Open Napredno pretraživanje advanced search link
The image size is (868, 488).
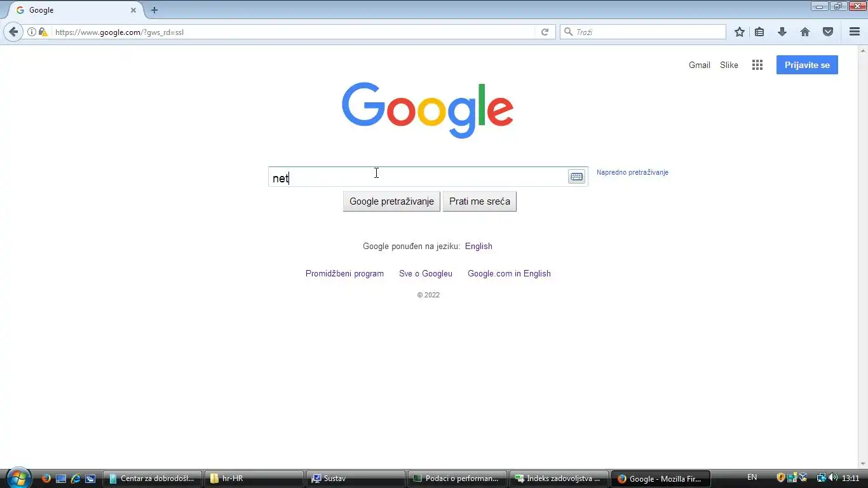tap(632, 172)
